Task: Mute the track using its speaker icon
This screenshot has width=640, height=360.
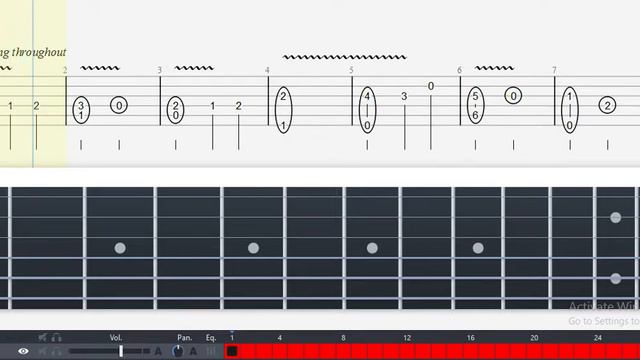Action: (x=42, y=351)
